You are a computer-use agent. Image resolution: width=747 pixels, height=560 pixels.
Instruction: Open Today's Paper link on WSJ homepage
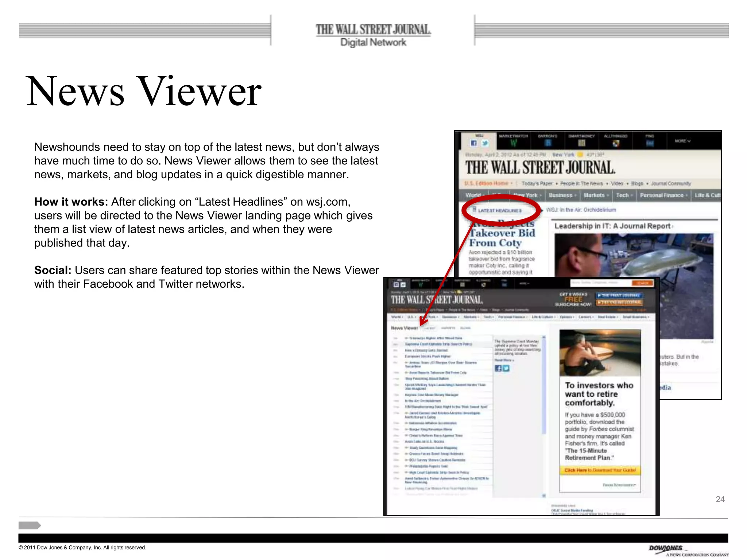pyautogui.click(x=537, y=183)
